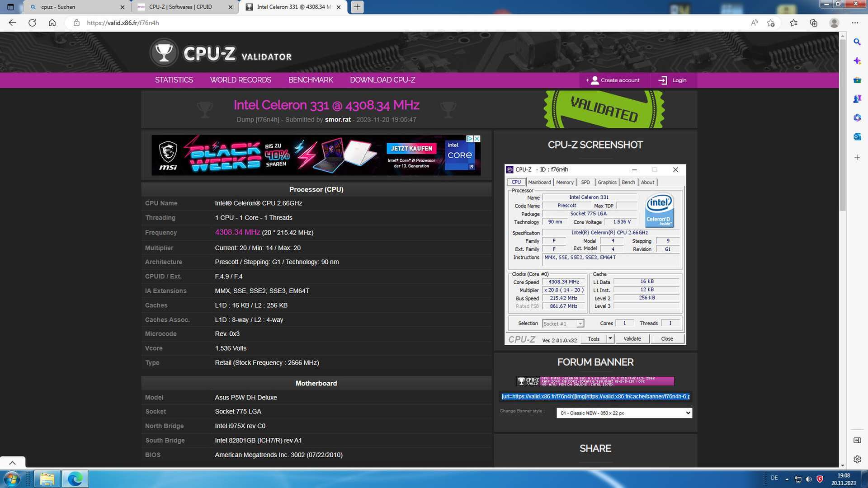Click the JETZT KAUFEN ad button

click(x=411, y=148)
